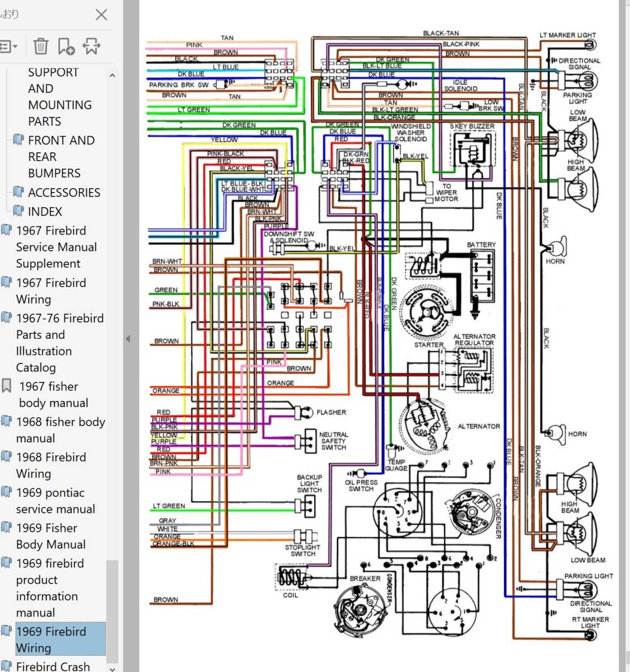Image resolution: width=630 pixels, height=672 pixels.
Task: Open the bookmarks options menu
Action: tap(8, 46)
